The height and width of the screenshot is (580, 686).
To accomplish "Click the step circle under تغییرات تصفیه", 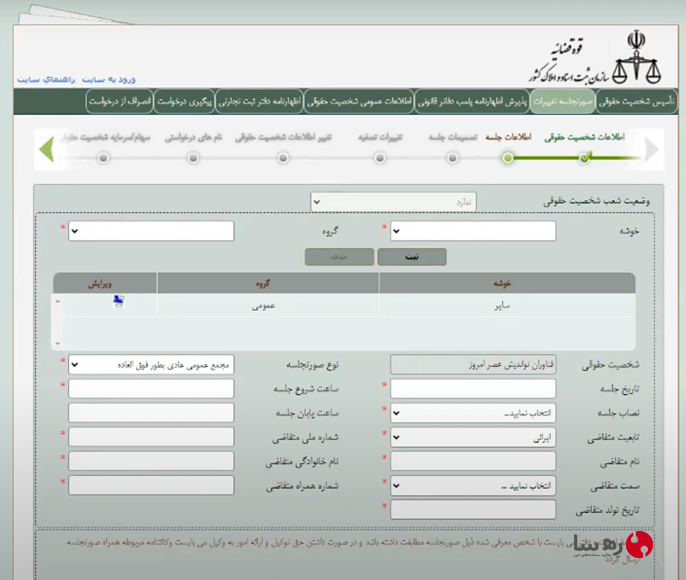I will pyautogui.click(x=380, y=157).
